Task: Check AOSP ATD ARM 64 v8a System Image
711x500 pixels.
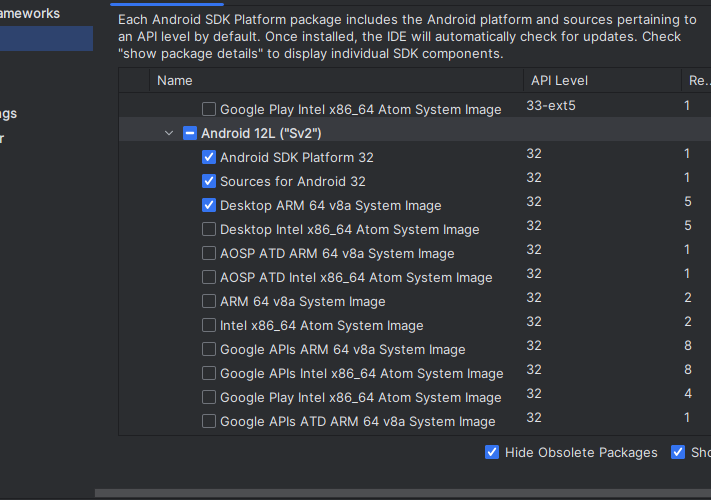Action: coord(209,253)
